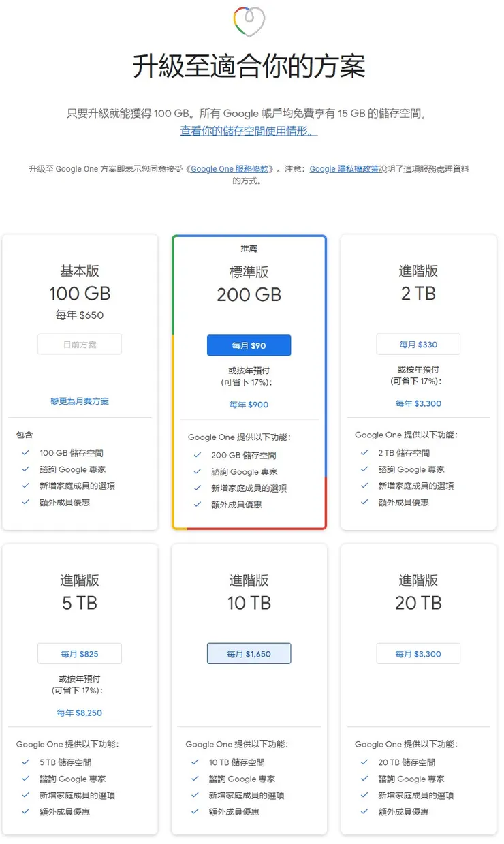Click the 5 TB 儲存空間 feature text

(x=65, y=762)
